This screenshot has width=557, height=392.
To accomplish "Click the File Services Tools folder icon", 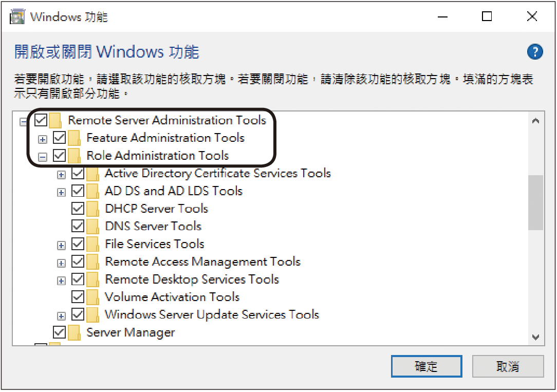I will 92,244.
